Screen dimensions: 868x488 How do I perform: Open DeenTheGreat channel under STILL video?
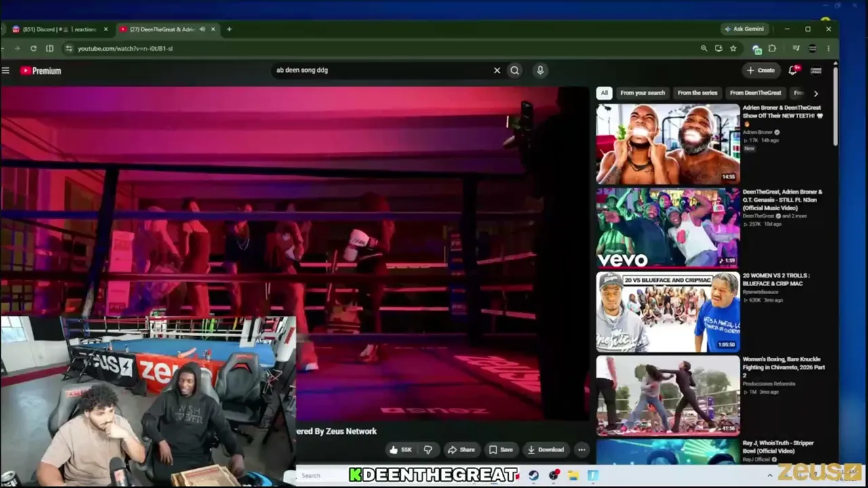click(757, 216)
